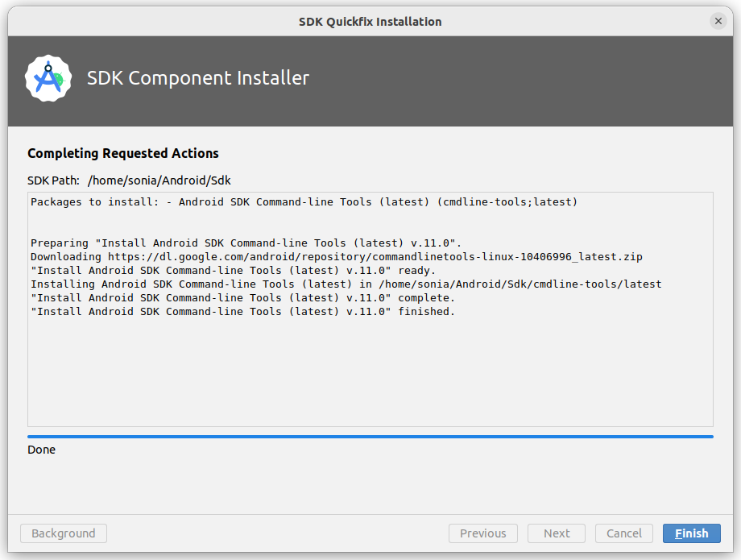Click the log line ending with 'complete.'
741x560 pixels.
242,297
